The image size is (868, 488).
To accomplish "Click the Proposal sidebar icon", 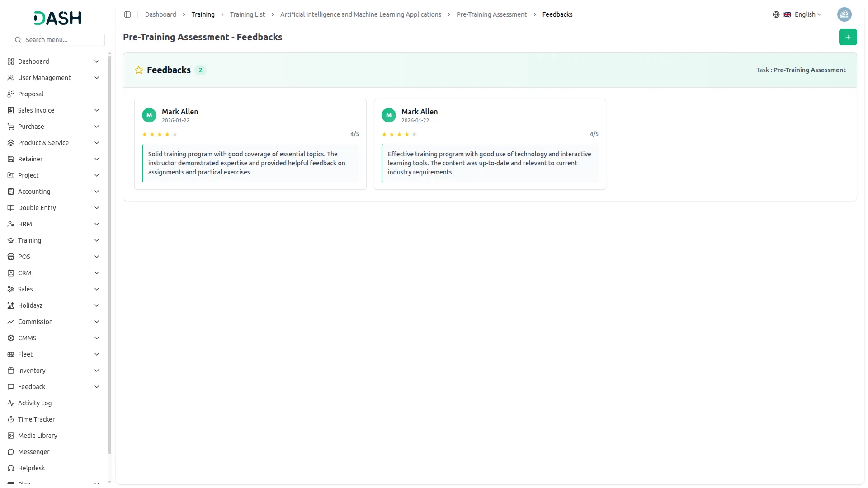I will pyautogui.click(x=11, y=94).
